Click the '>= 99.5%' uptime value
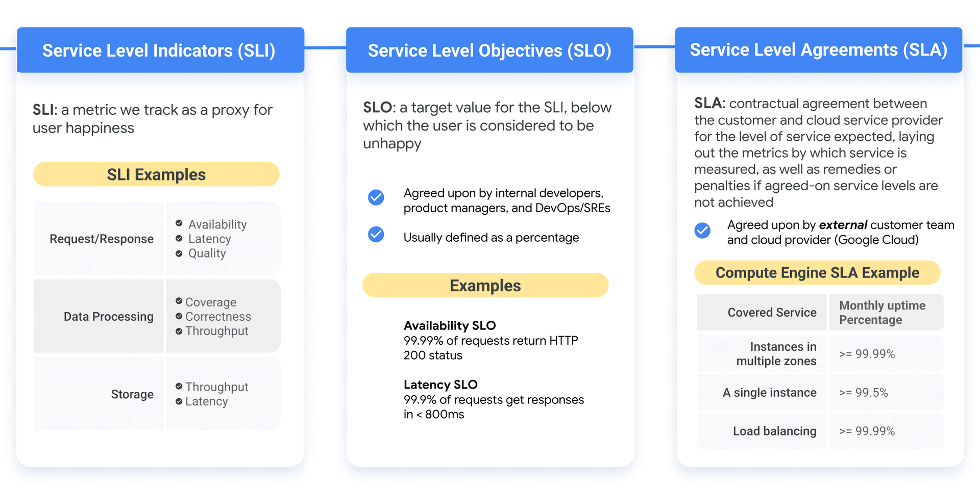 [864, 393]
